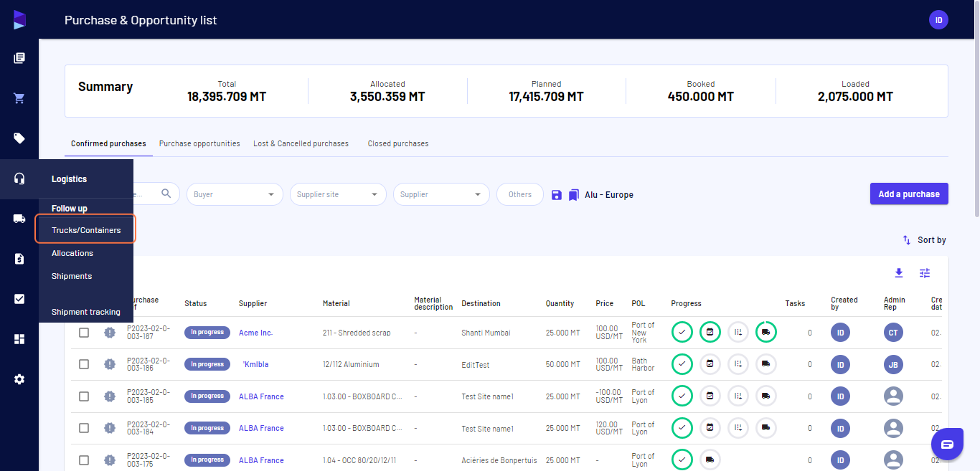Image resolution: width=980 pixels, height=471 pixels.
Task: Open ALBA France link in P2023-02-0-003-185 row
Action: coord(261,396)
